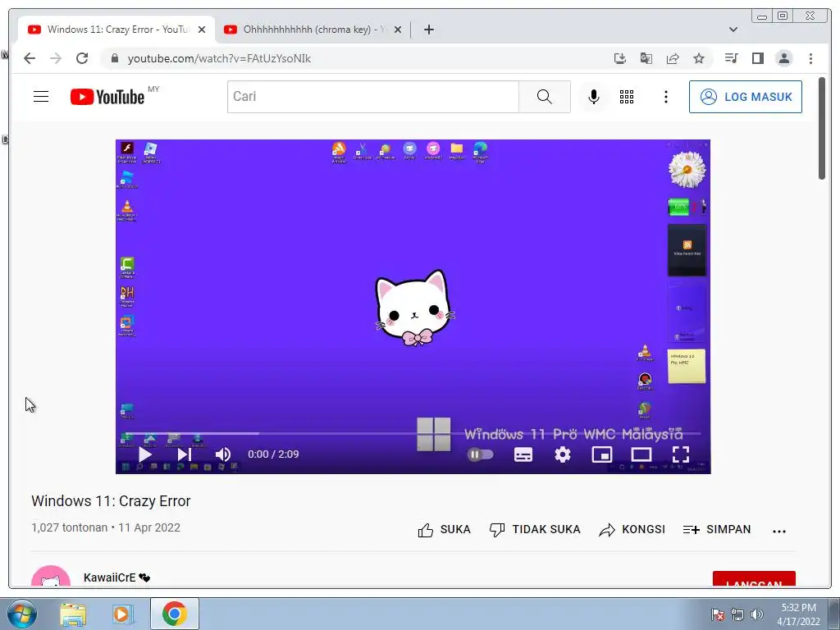Click the address bar padlock icon
Screen dimensions: 840x630
tap(114, 58)
